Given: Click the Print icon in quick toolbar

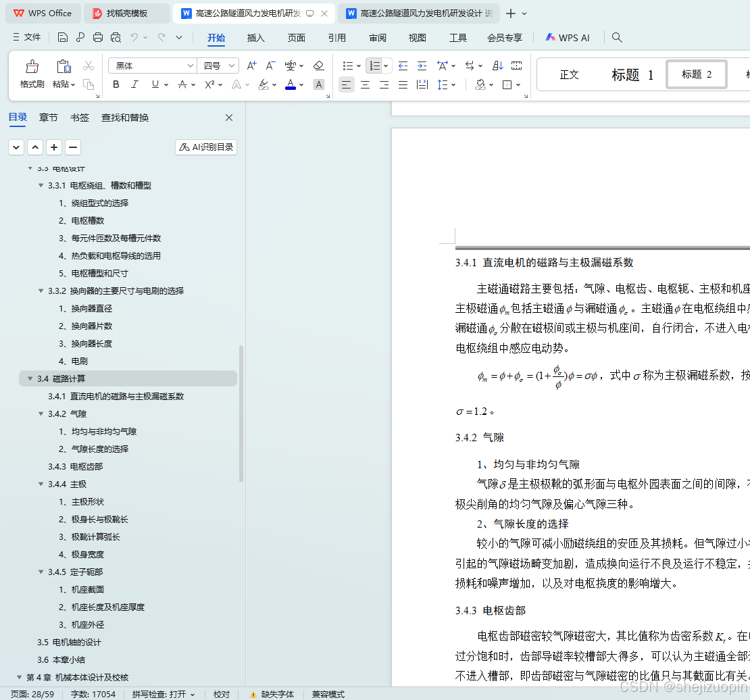Looking at the screenshot, I should (x=98, y=37).
